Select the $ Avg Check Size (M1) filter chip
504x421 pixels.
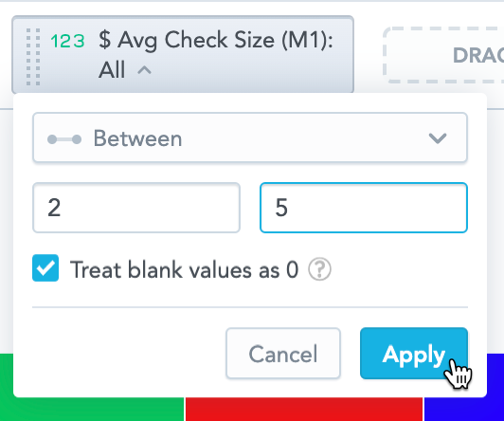click(x=183, y=54)
